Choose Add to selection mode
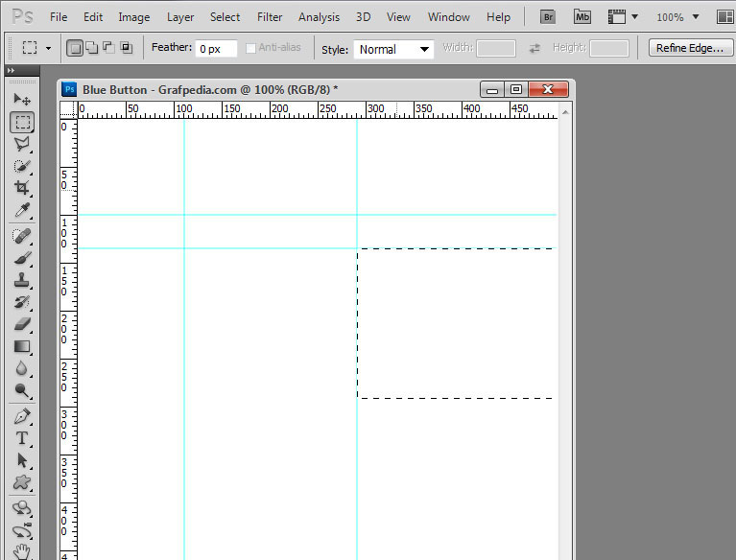The image size is (736, 560). (92, 47)
